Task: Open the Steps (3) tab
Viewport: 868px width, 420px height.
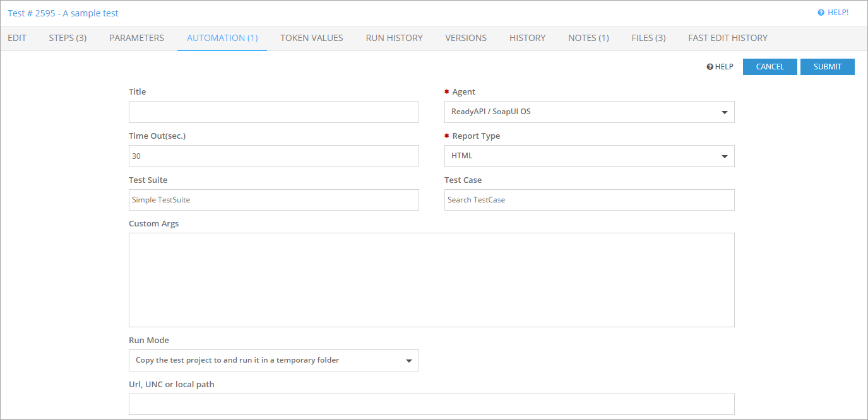Action: click(68, 38)
